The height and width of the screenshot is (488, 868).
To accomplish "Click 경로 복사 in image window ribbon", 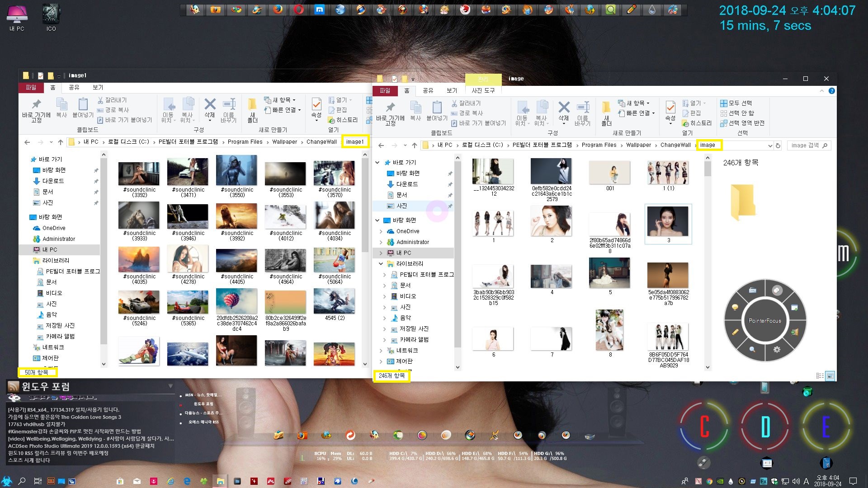I will coord(467,113).
